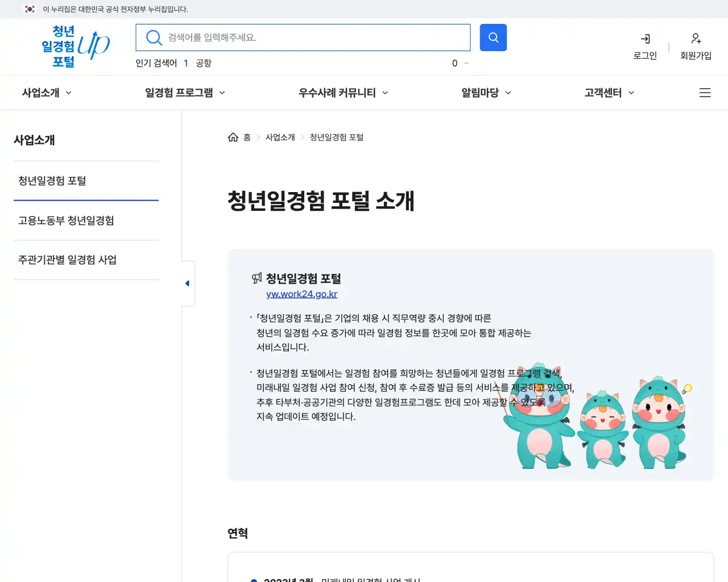Expand the 일경험 프로그램 dropdown
This screenshot has height=582, width=728.
click(184, 93)
